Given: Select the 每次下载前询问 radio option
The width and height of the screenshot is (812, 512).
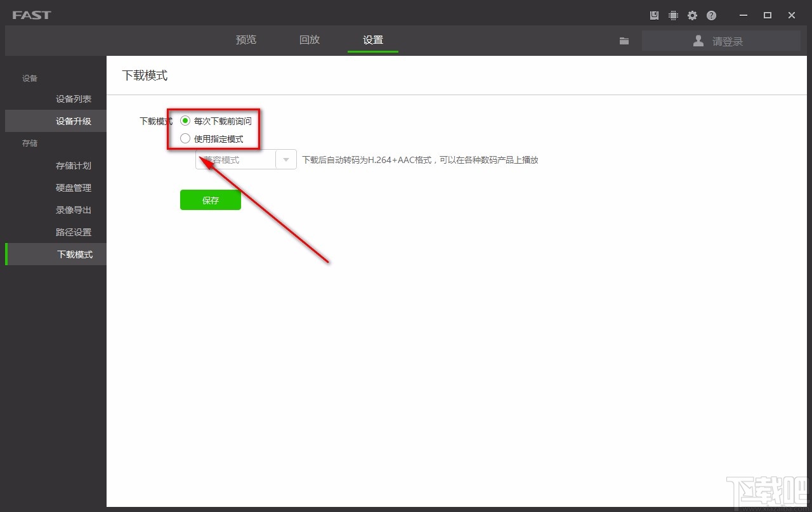Looking at the screenshot, I should pos(185,121).
